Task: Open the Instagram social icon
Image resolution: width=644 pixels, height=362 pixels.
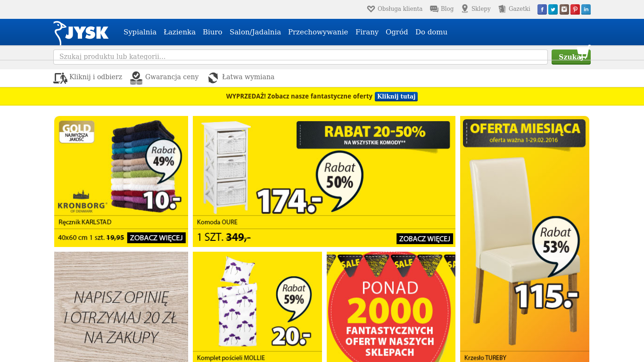Action: (564, 9)
